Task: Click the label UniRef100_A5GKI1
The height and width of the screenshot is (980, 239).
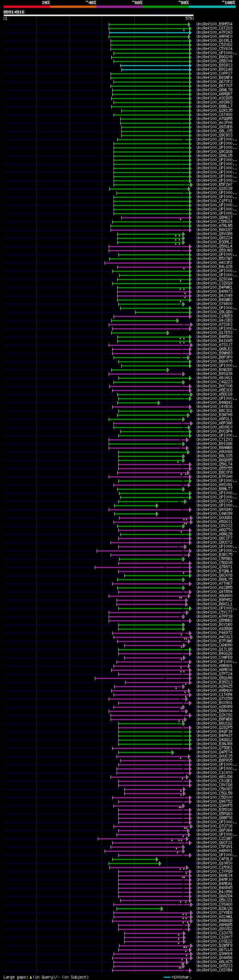Action: tap(214, 522)
